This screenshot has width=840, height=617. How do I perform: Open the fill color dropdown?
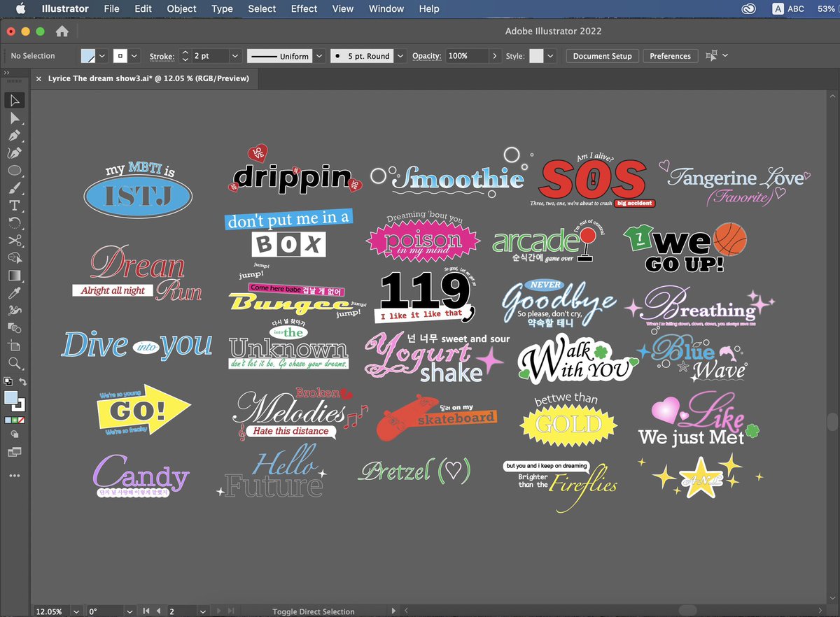pyautogui.click(x=102, y=55)
